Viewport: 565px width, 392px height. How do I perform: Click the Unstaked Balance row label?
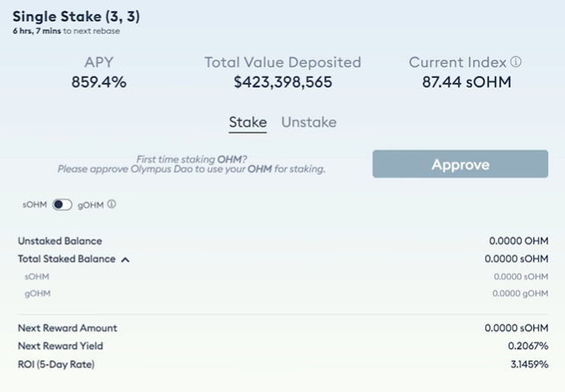click(x=60, y=241)
